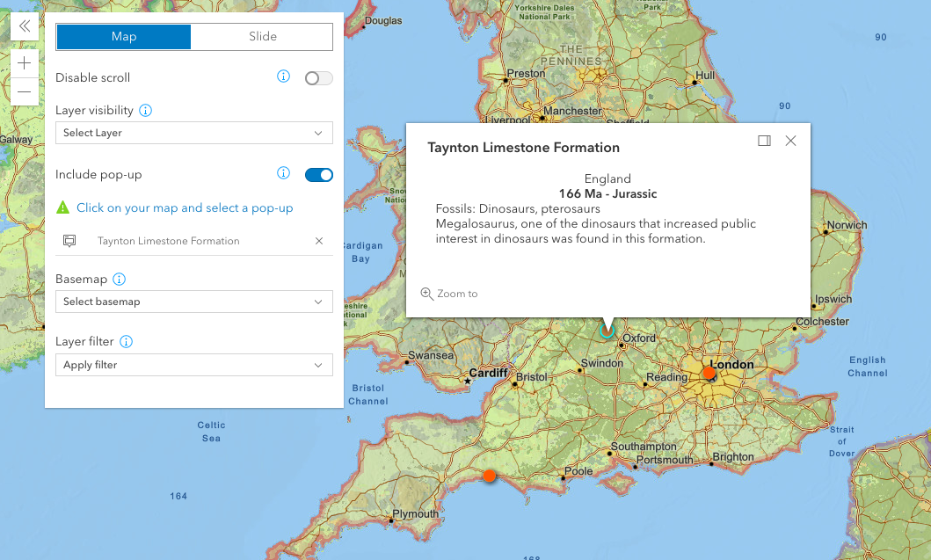The height and width of the screenshot is (560, 931).
Task: Show info for Disable scroll
Action: coord(283,76)
